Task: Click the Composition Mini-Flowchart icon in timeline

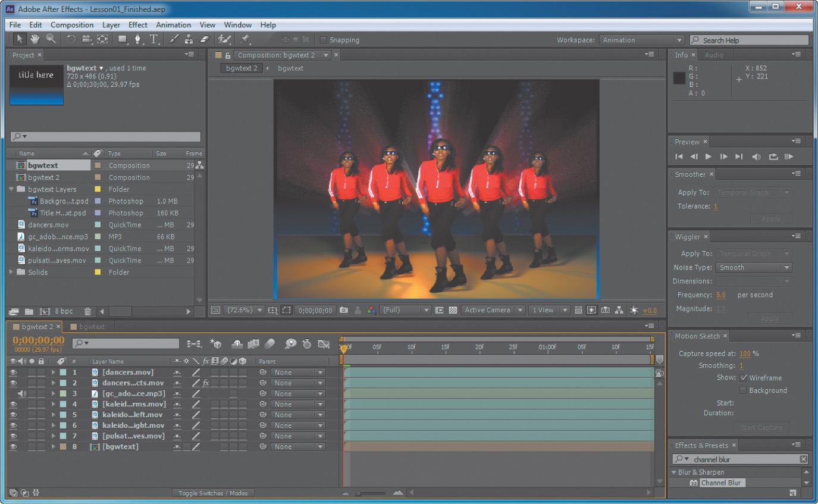Action: tap(194, 344)
